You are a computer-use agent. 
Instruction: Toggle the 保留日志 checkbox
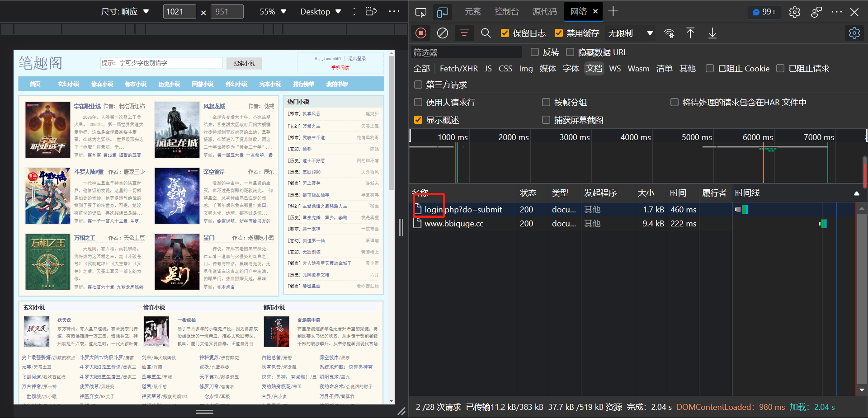click(x=505, y=33)
